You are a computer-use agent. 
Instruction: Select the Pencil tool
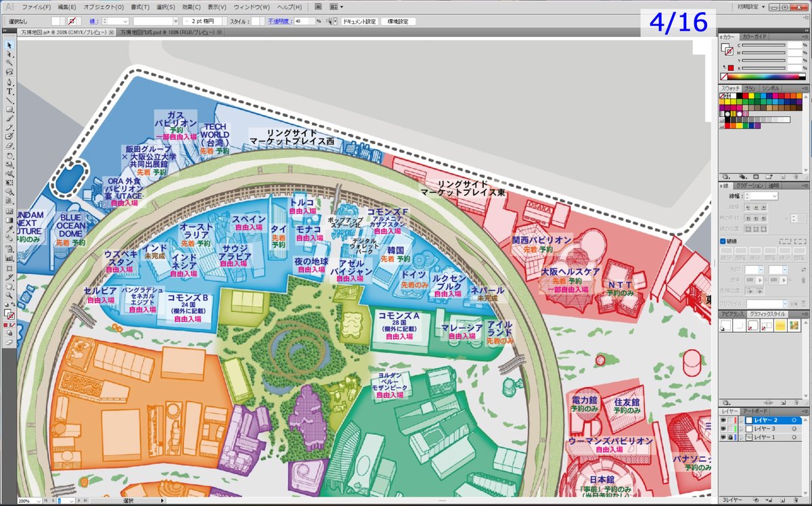click(x=9, y=127)
